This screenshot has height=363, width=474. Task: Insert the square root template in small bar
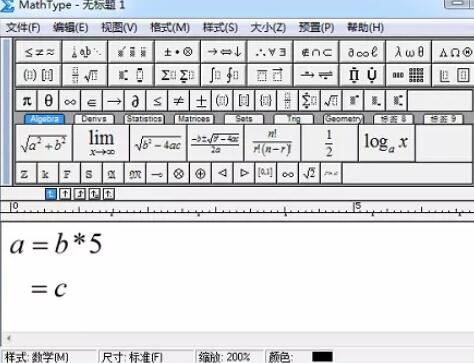pos(331,100)
